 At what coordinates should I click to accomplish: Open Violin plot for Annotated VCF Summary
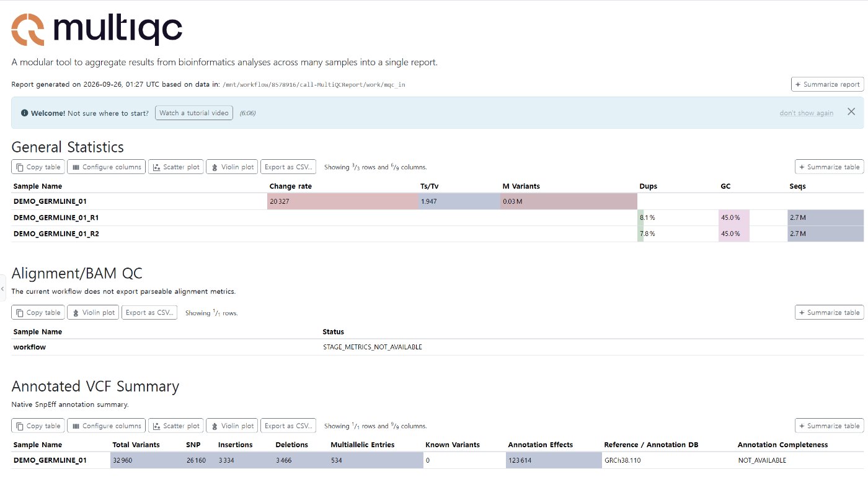coord(232,426)
